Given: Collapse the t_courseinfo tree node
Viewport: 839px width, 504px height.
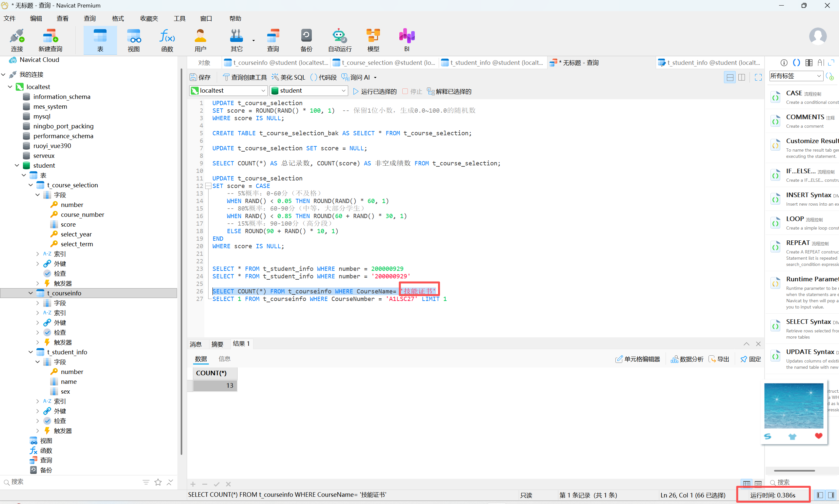Looking at the screenshot, I should [x=30, y=293].
